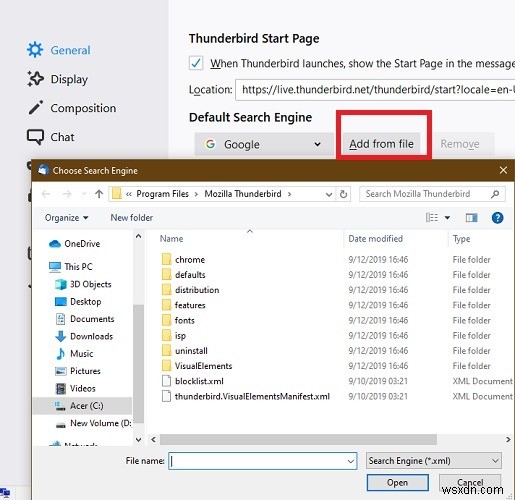
Task: Expand the address bar history dropdown
Action: tap(329, 194)
